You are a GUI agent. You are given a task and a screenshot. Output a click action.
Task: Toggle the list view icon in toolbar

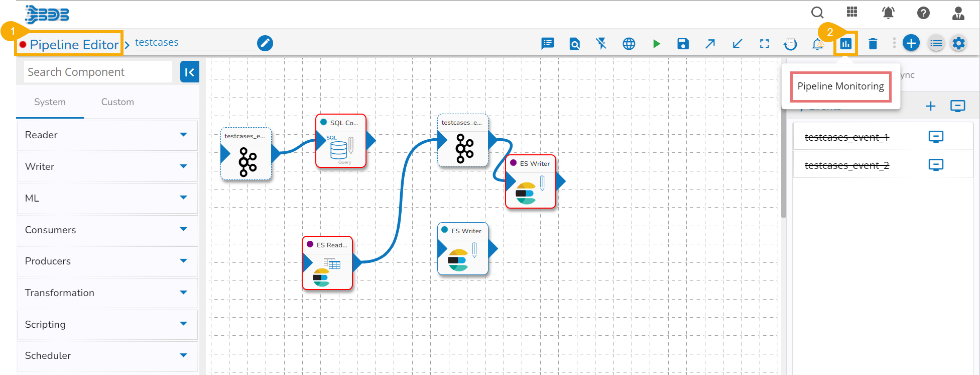click(x=936, y=44)
